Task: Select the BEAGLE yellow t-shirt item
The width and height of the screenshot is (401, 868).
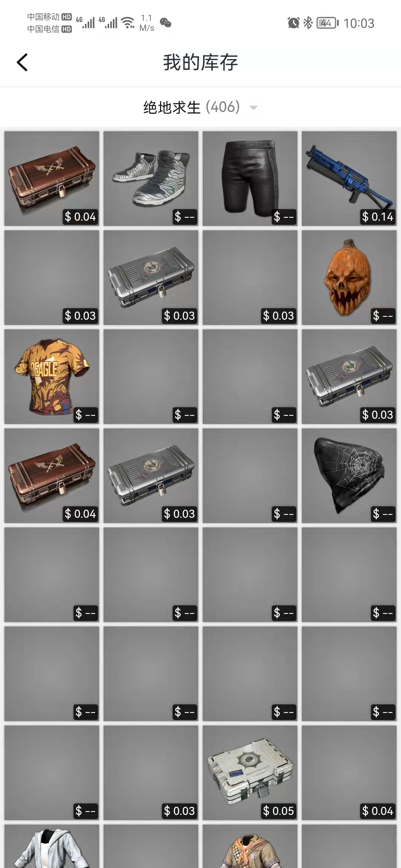Action: pos(52,377)
